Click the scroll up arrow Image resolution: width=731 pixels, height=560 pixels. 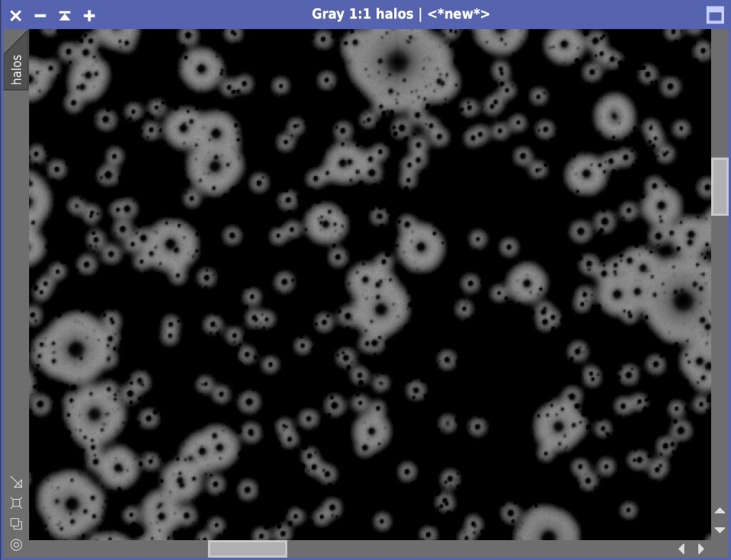pyautogui.click(x=720, y=511)
